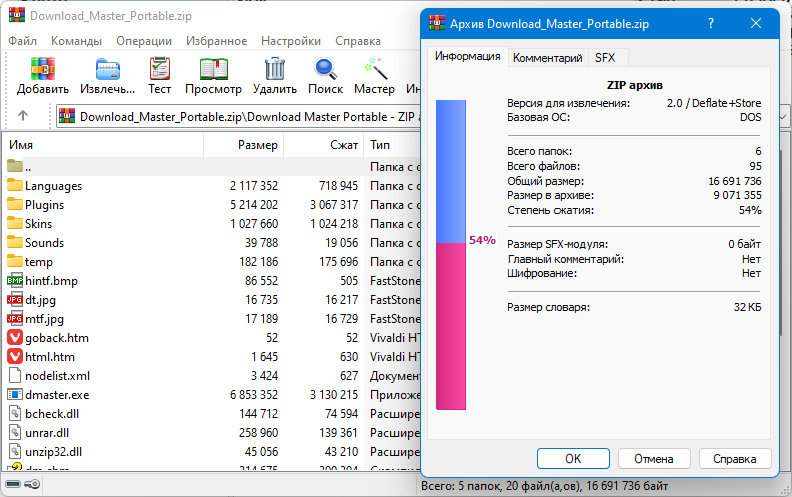Viewport: 792px width, 497px height.
Task: Click the disk drive status bar icon
Action: click(13, 484)
